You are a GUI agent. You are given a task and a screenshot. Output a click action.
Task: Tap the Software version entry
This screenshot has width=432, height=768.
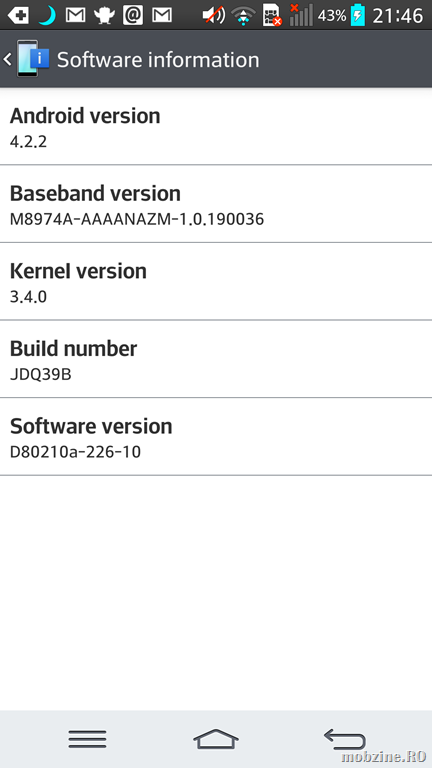(x=216, y=437)
